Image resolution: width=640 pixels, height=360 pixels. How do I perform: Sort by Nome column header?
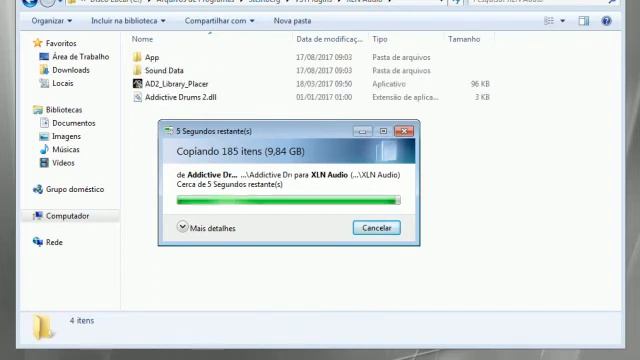tap(142, 39)
